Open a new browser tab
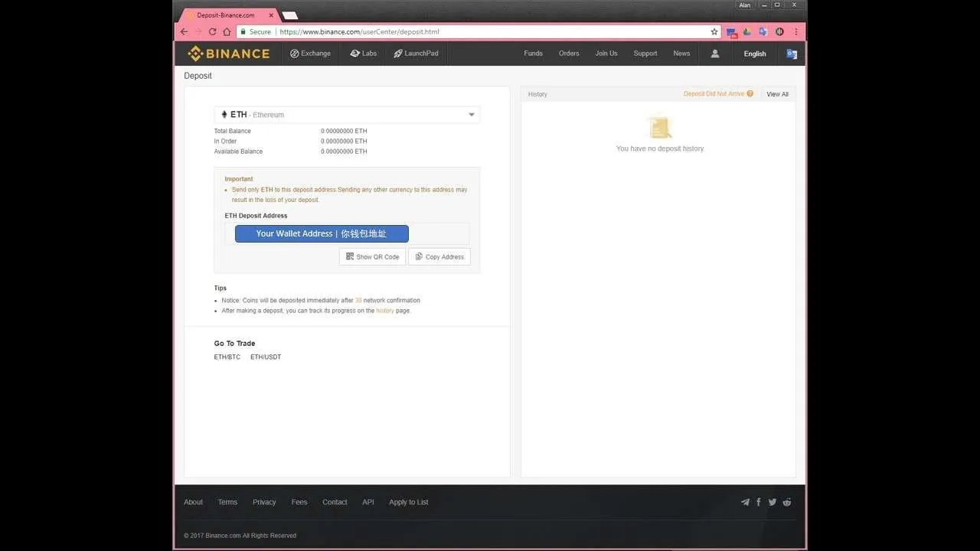Screen dimensions: 980x551 289,15
